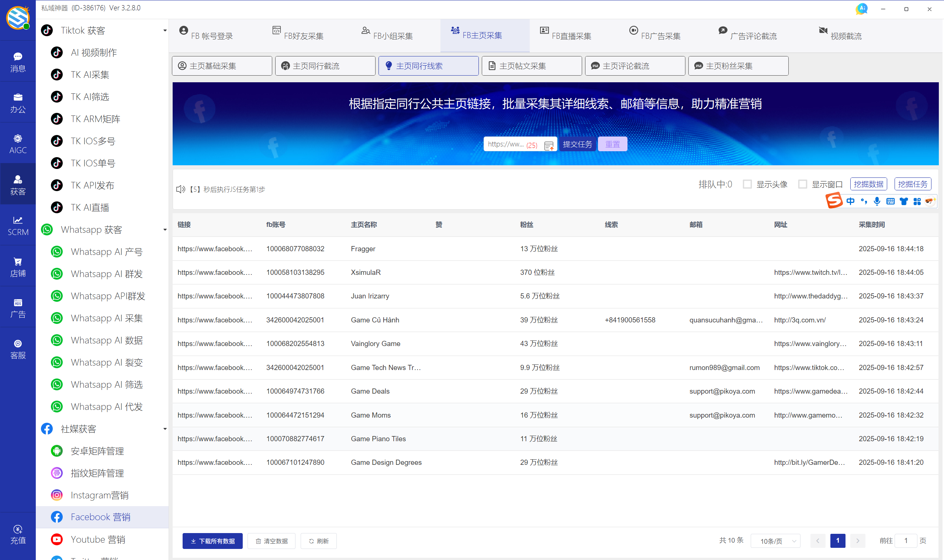
Task: Open the 充值 icon at bottom of sidebar
Action: coord(18,533)
